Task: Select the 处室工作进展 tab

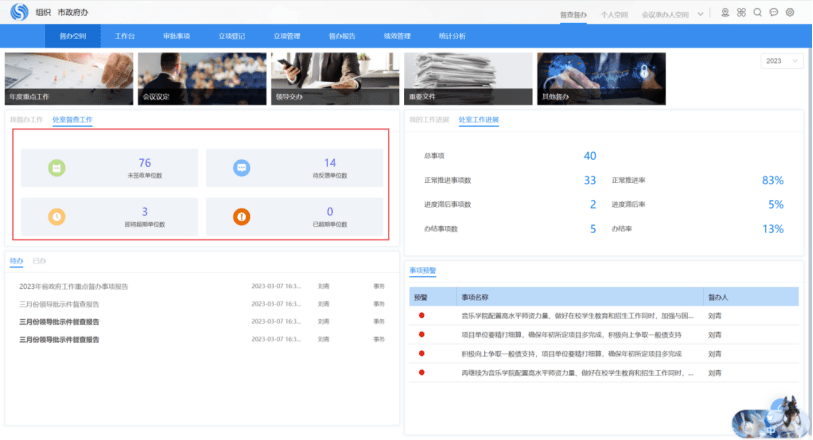Action: (479, 120)
